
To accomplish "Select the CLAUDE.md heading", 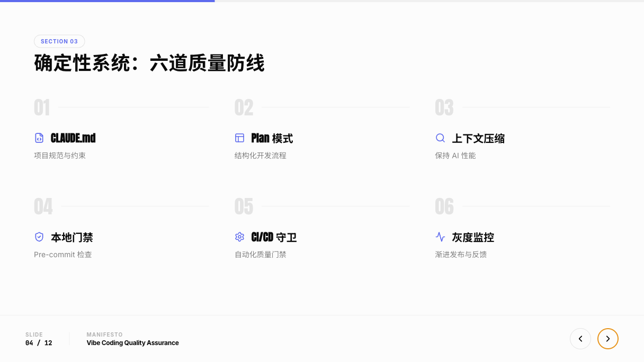I will coord(73,138).
